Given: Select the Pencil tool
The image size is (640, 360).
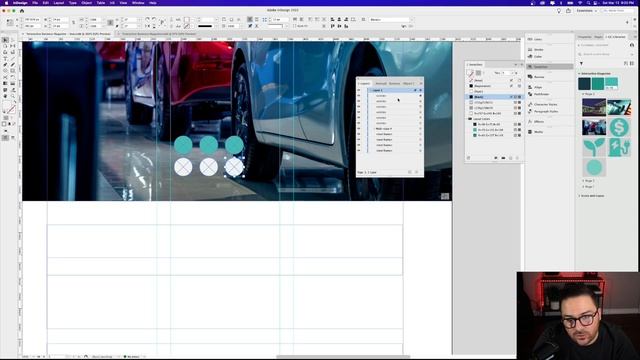Looking at the screenshot, I should coord(13,64).
